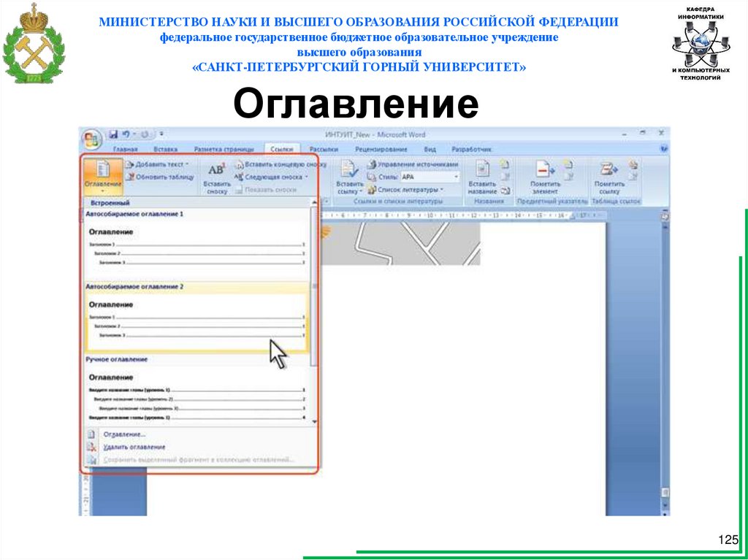748x560 pixels.
Task: Click Управление источниками button
Action: coord(412,164)
